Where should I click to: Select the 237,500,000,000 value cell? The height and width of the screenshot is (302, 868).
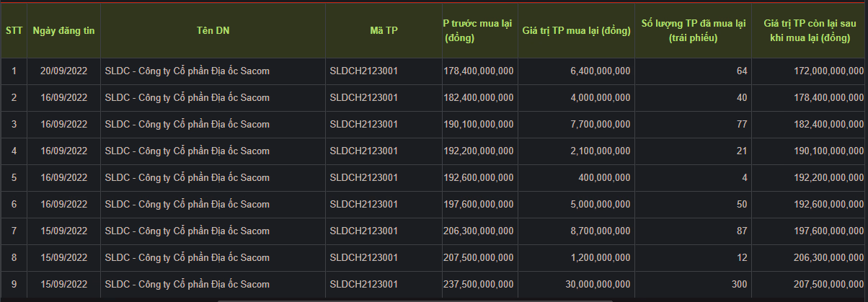pyautogui.click(x=479, y=284)
